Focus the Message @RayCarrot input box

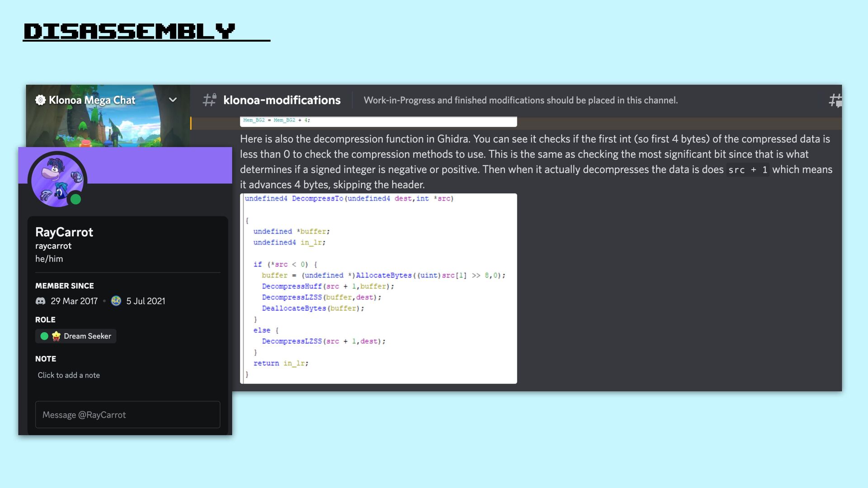127,414
